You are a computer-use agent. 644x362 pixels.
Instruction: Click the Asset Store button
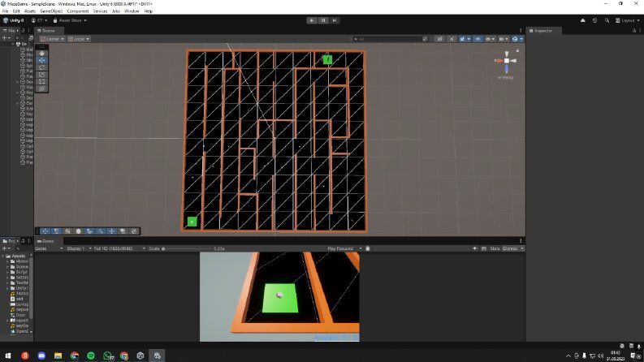[x=70, y=20]
